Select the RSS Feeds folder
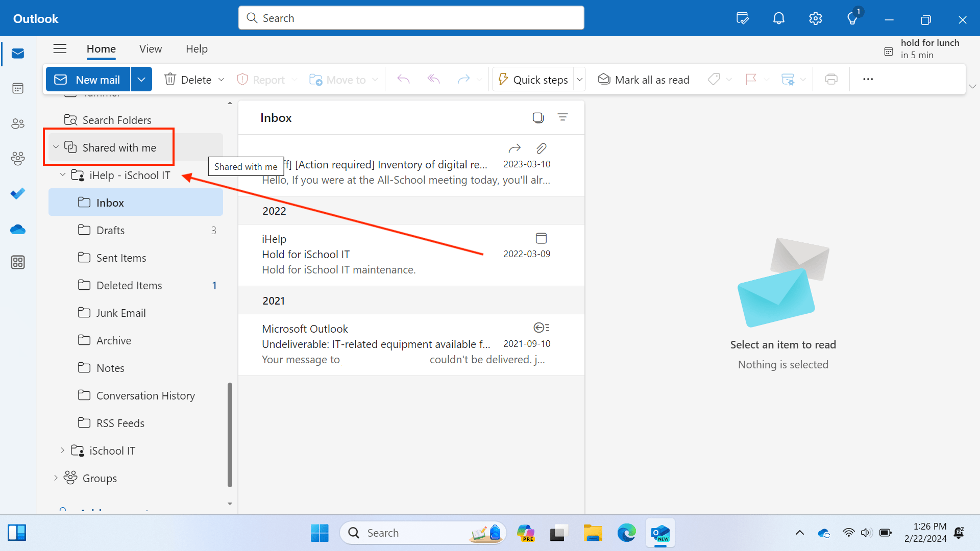This screenshot has height=551, width=980. (x=136, y=423)
